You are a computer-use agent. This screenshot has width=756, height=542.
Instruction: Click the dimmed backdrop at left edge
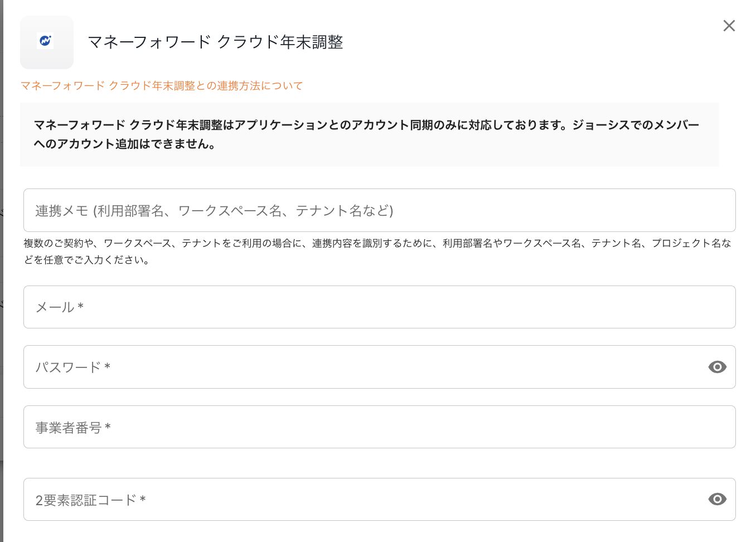point(1,279)
